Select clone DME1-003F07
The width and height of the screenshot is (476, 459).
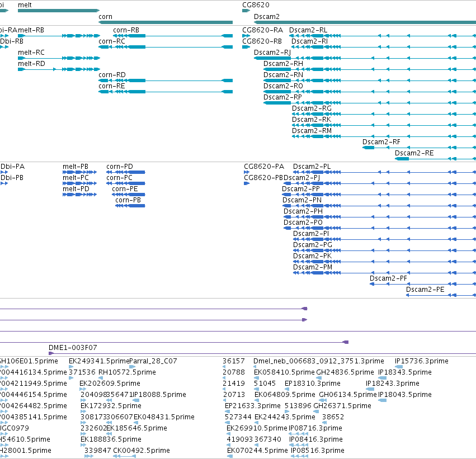click(262, 353)
